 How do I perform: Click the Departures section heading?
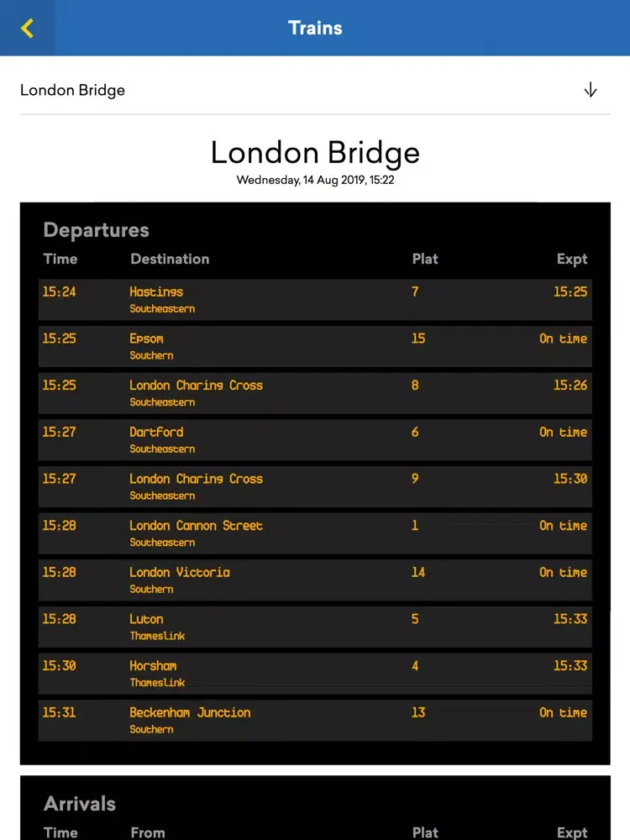pos(96,230)
